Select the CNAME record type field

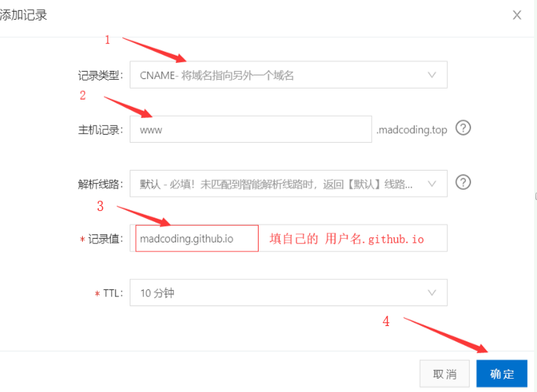pyautogui.click(x=289, y=75)
